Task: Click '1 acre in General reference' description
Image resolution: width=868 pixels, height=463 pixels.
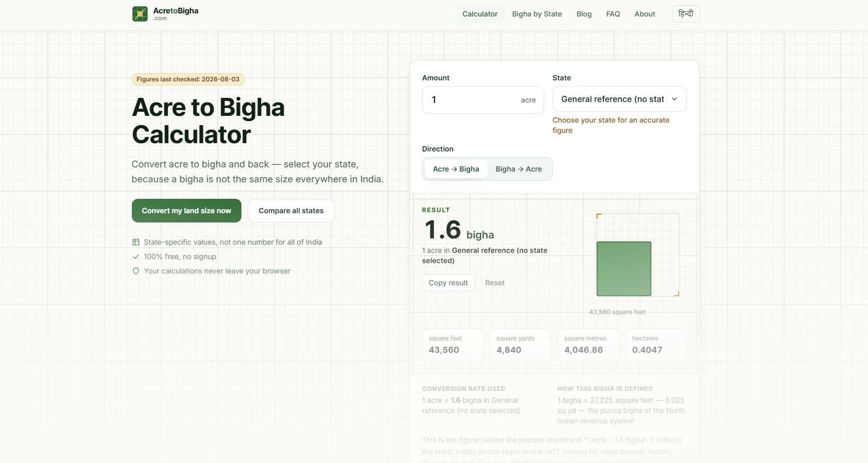Action: [x=484, y=255]
